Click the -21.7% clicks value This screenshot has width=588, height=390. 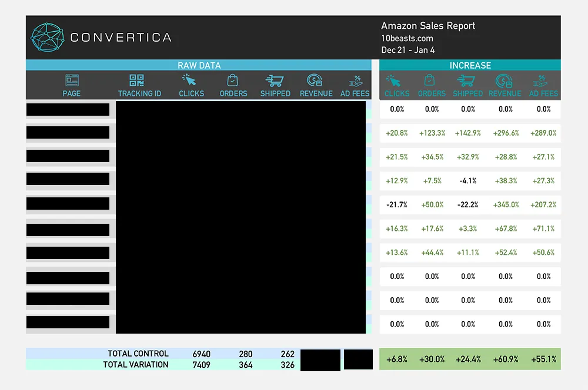(397, 205)
